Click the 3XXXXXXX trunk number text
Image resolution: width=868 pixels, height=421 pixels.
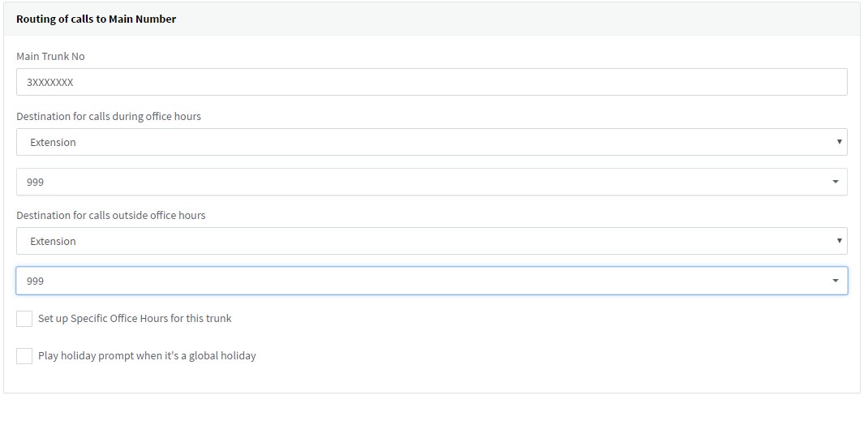(50, 83)
